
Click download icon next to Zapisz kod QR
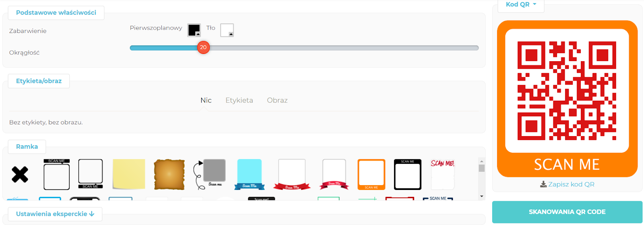[x=543, y=184]
